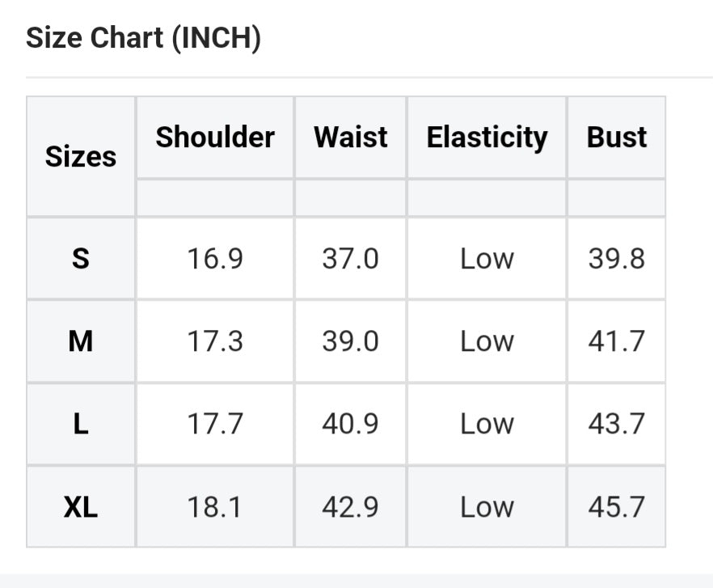Click the Elasticity column header
713x588 pixels.
pyautogui.click(x=487, y=137)
